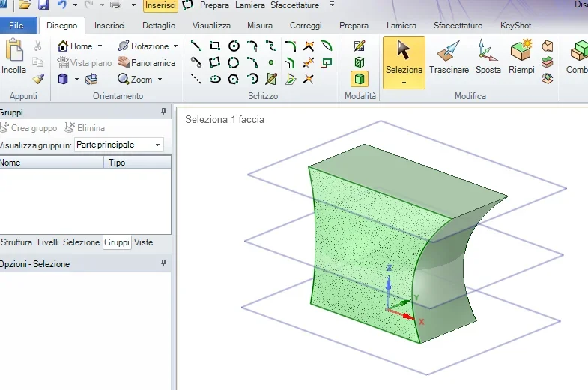
Task: Switch to sketch mode in Modalità
Action: click(360, 46)
